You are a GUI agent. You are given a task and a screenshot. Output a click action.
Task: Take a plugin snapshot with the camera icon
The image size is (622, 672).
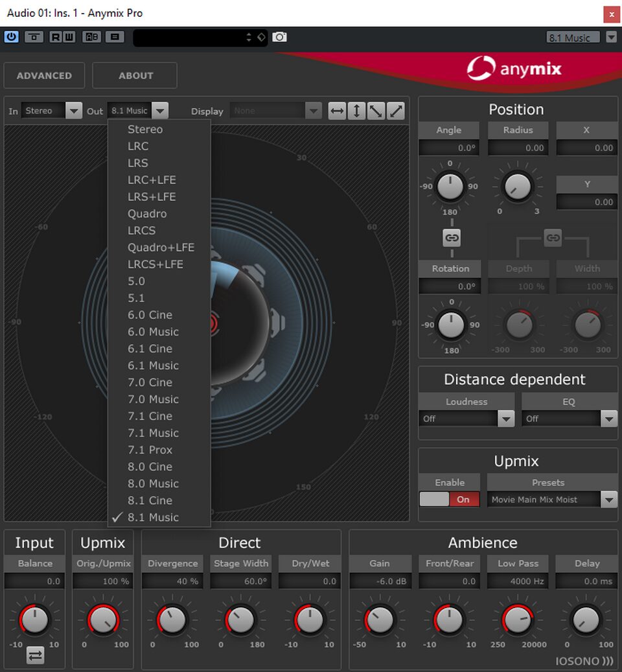pyautogui.click(x=279, y=38)
